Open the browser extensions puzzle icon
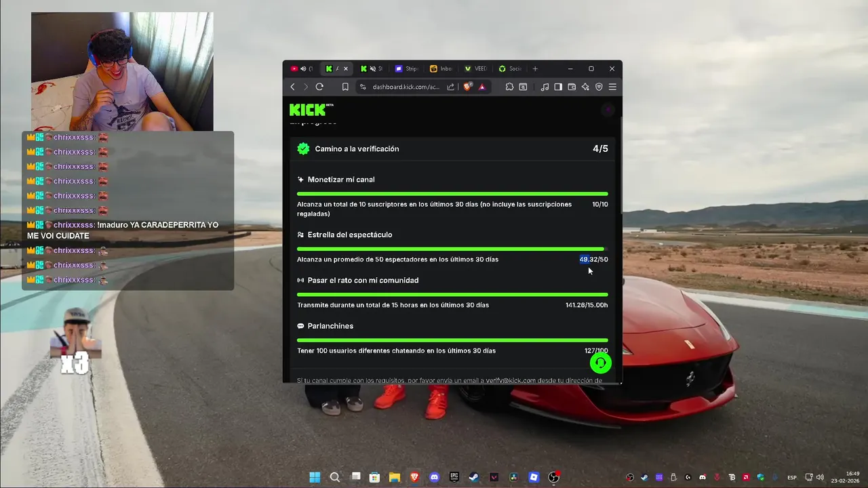This screenshot has width=868, height=488. click(509, 87)
